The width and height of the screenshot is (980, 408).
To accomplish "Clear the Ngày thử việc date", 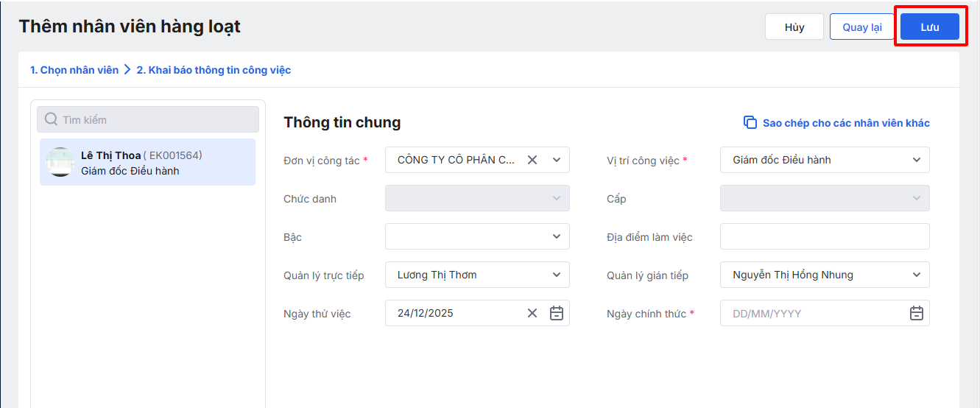I will (532, 313).
